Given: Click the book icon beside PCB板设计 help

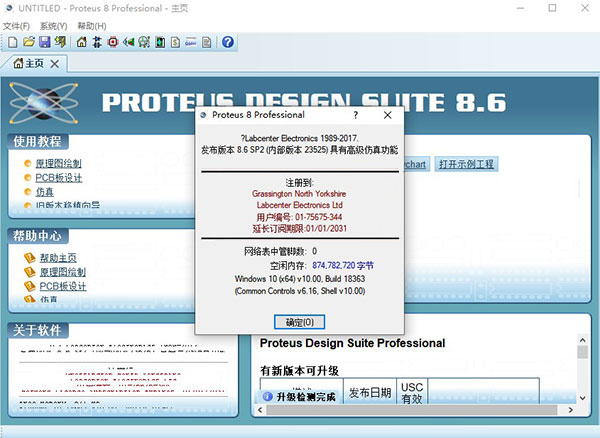Looking at the screenshot, I should 29,286.
